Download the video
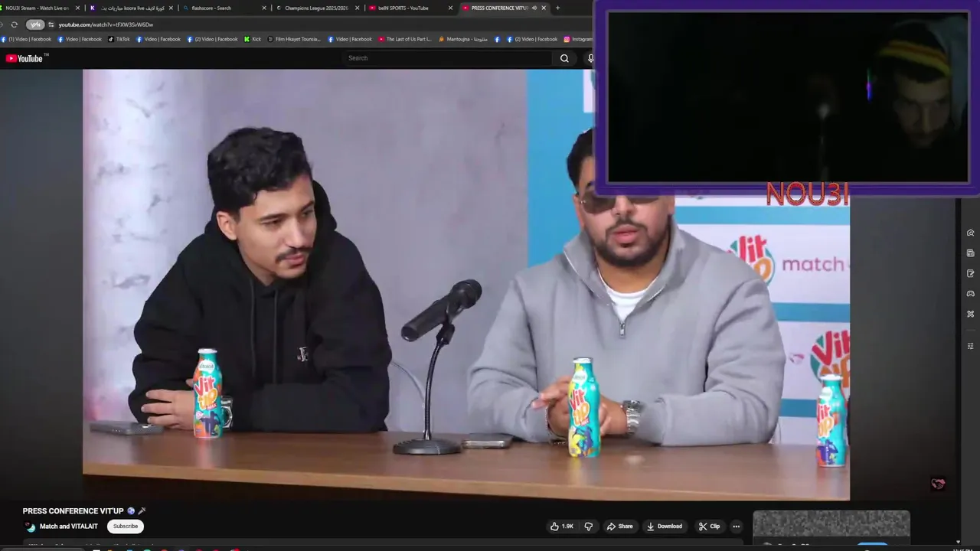Screen dimensions: 980x551 click(x=664, y=527)
